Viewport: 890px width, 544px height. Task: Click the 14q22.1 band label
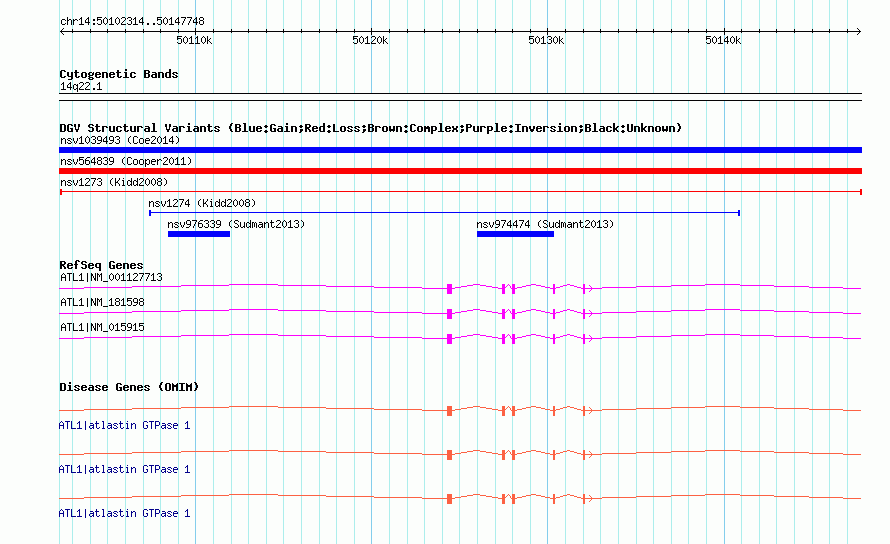81,86
